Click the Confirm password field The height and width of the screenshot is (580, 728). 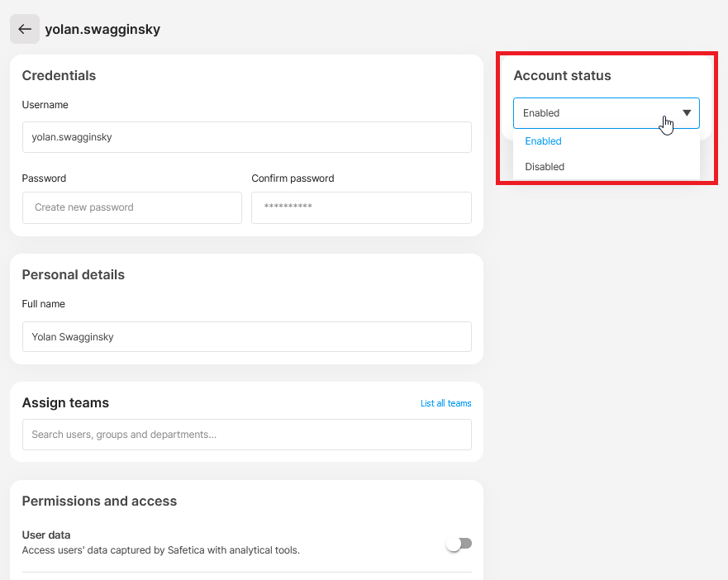[361, 207]
